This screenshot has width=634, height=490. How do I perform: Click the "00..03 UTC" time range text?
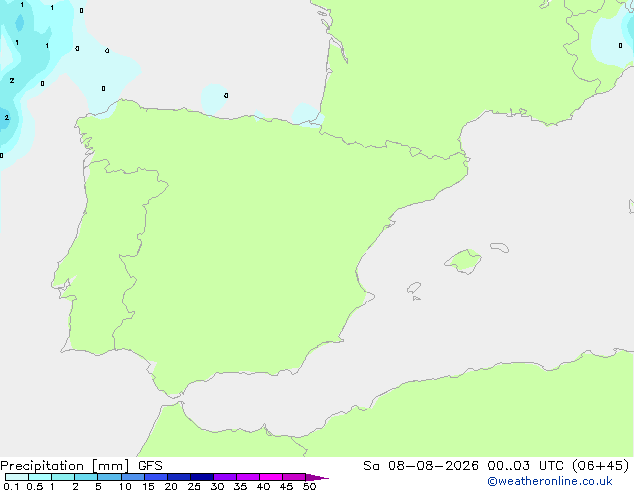[x=525, y=466]
